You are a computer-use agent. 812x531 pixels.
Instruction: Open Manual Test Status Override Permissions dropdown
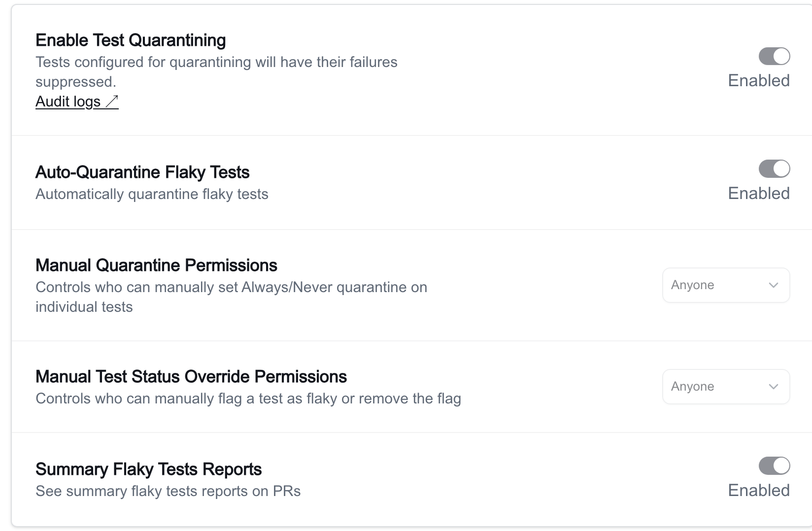click(726, 387)
